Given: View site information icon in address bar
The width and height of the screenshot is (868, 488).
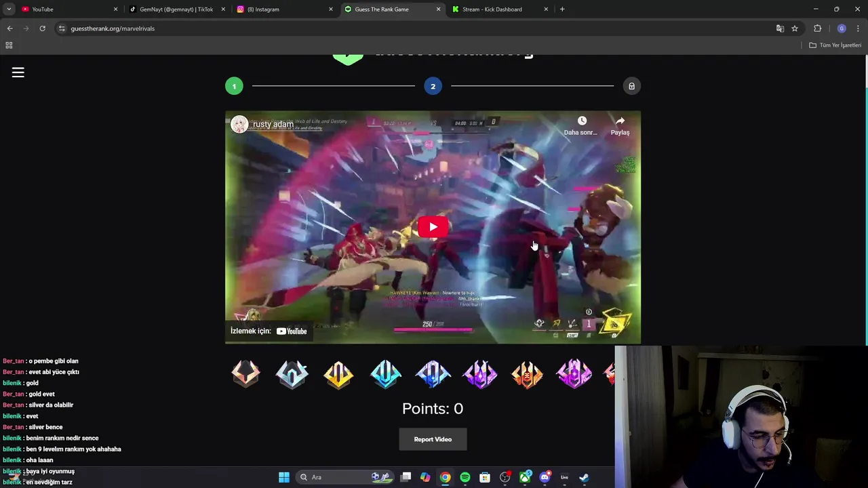Looking at the screenshot, I should point(62,28).
